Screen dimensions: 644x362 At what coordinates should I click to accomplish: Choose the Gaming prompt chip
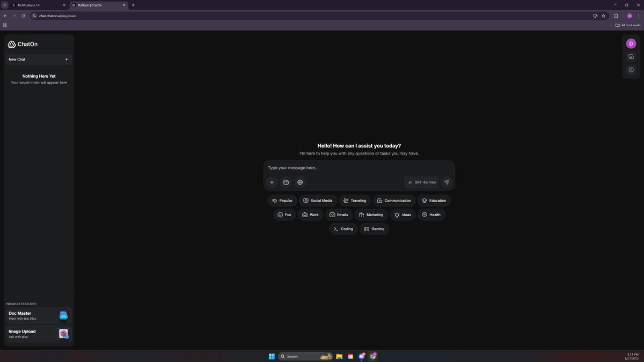pos(375,229)
